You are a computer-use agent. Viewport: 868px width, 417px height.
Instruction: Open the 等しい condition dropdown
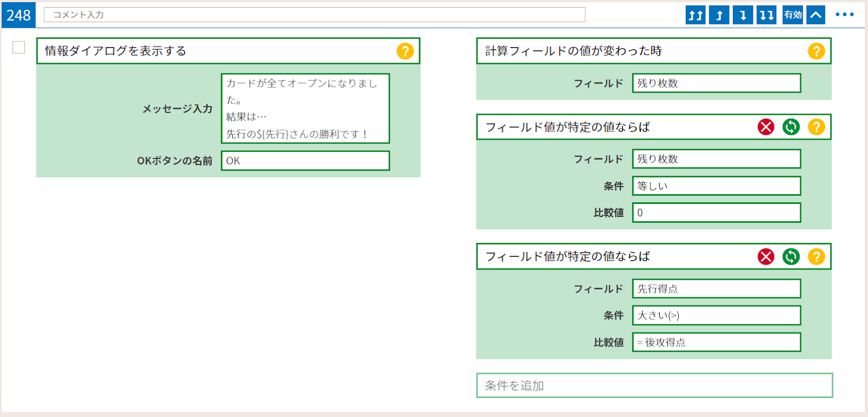(x=717, y=185)
